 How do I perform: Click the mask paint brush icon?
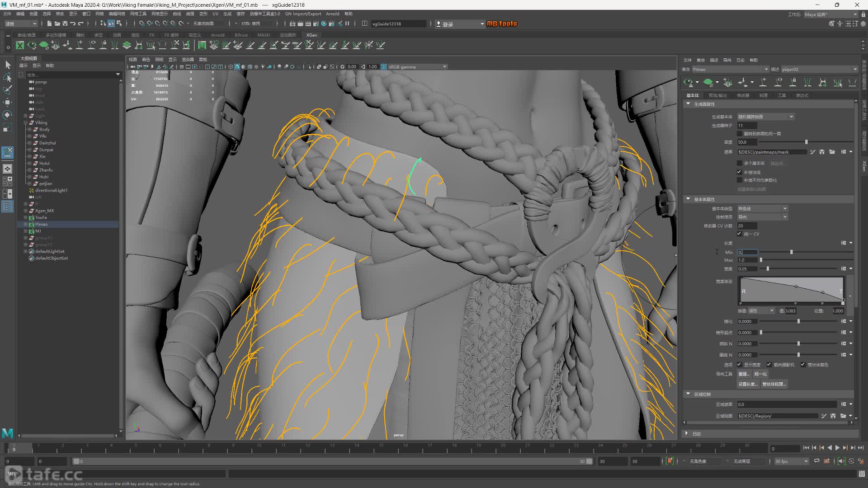pos(812,152)
